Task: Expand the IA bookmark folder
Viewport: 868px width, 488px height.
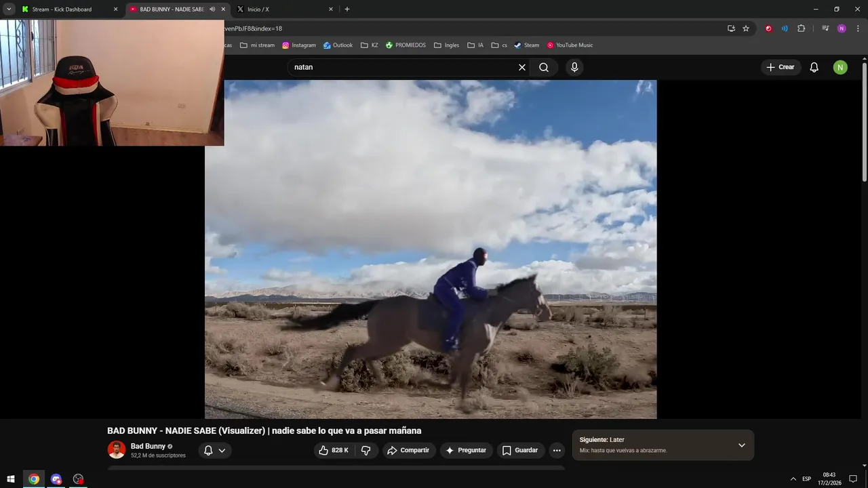Action: click(475, 45)
